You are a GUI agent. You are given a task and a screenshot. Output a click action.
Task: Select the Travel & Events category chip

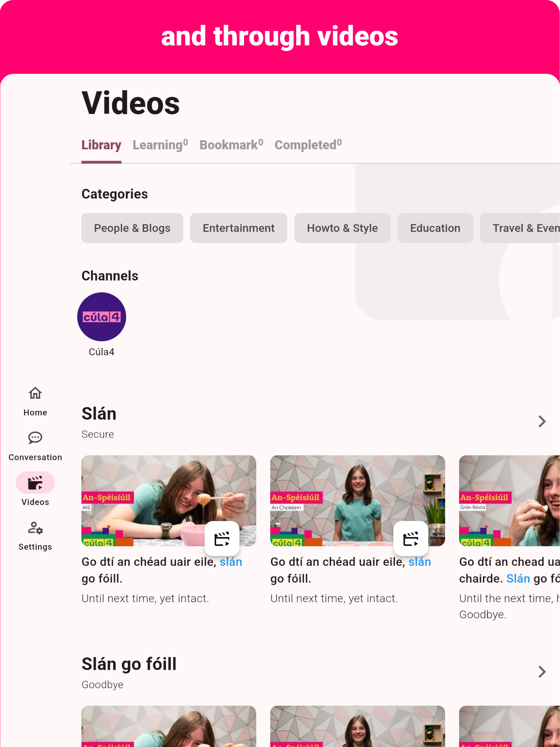click(520, 228)
